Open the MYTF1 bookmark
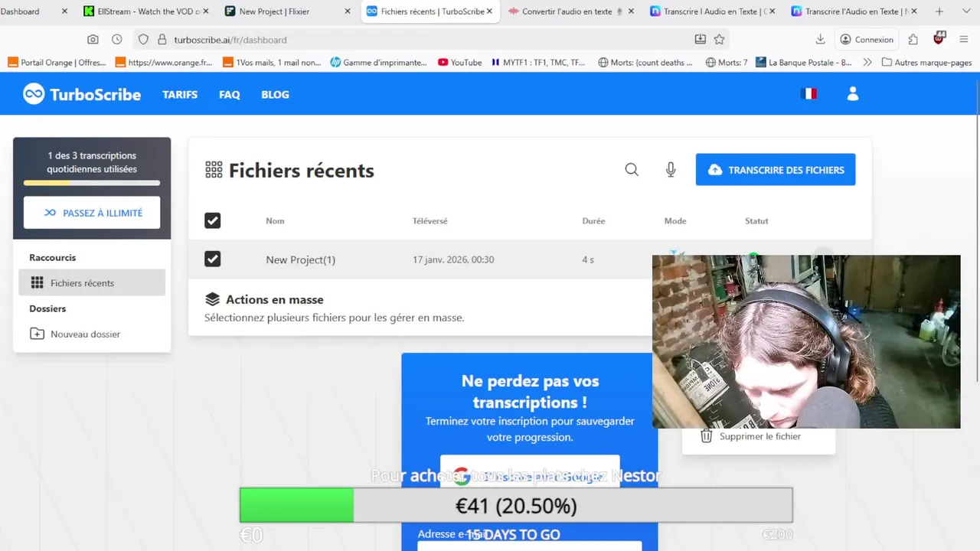The width and height of the screenshot is (980, 551). (x=538, y=63)
